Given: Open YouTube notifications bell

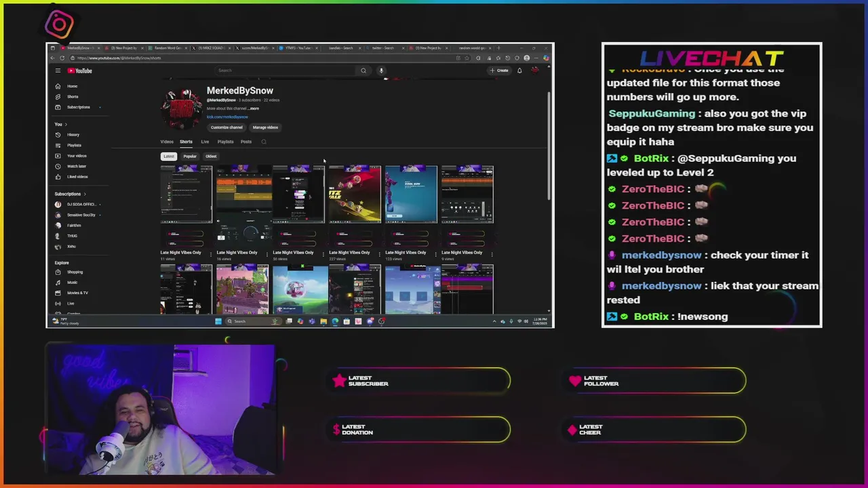Looking at the screenshot, I should click(x=519, y=70).
